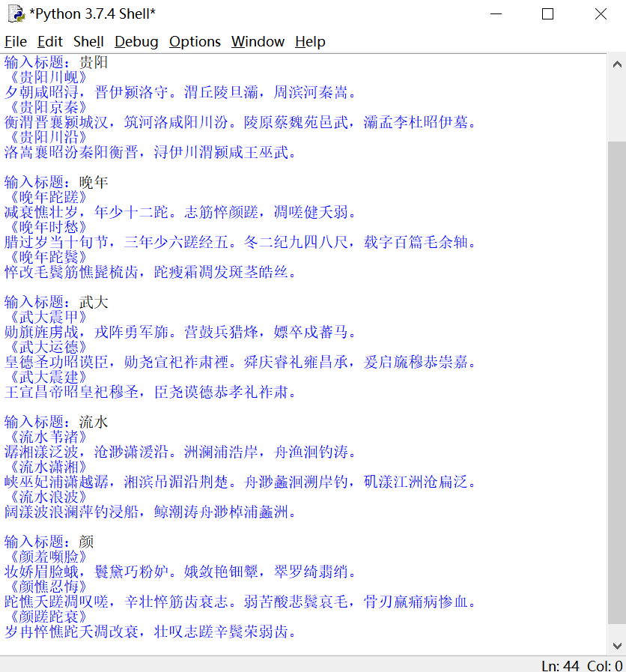Image resolution: width=626 pixels, height=672 pixels.
Task: Click the poem line starting 潺湘漾泛波
Action: pos(180,452)
